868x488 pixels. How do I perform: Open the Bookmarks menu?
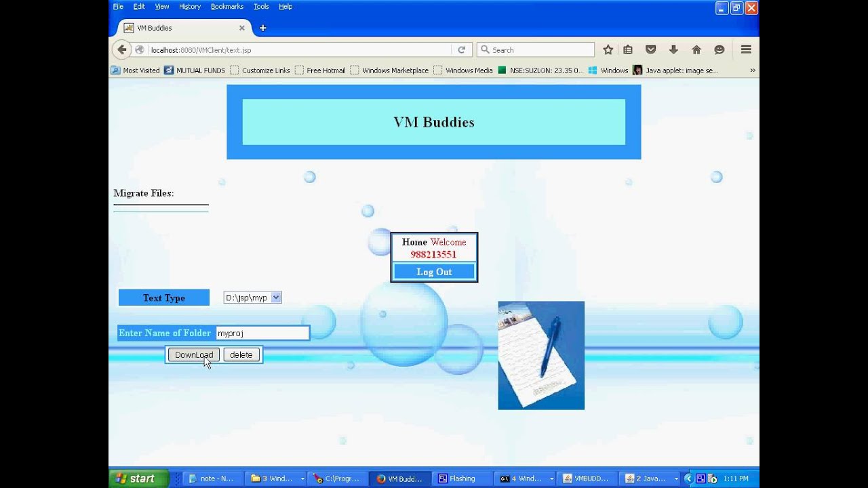coord(227,7)
